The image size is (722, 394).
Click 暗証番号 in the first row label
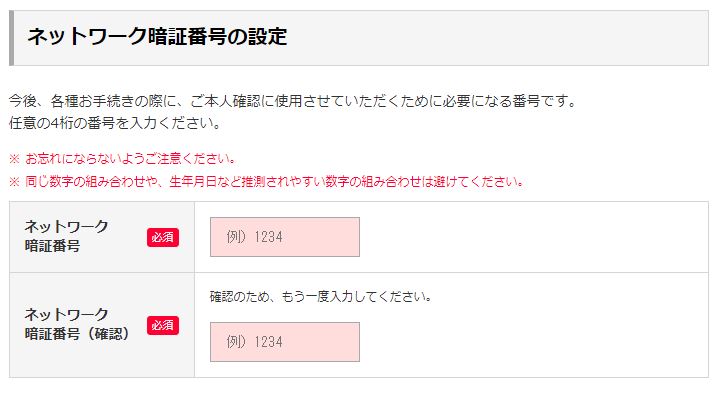click(52, 246)
